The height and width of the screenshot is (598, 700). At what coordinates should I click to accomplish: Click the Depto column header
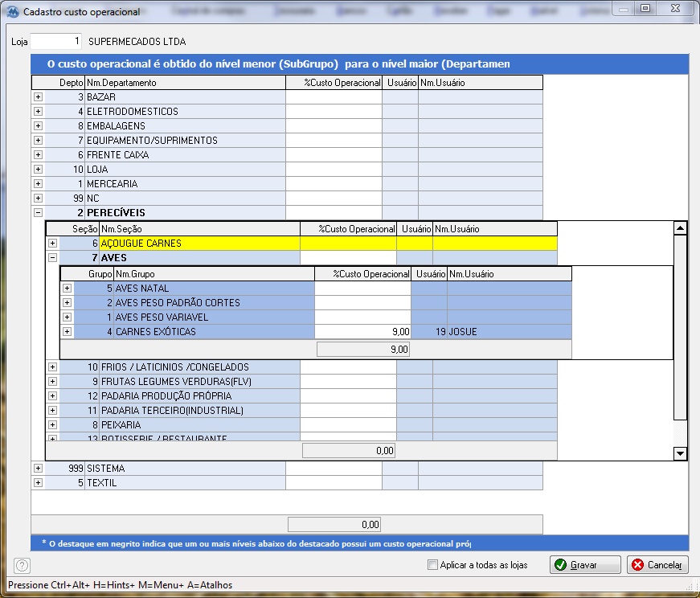click(59, 83)
